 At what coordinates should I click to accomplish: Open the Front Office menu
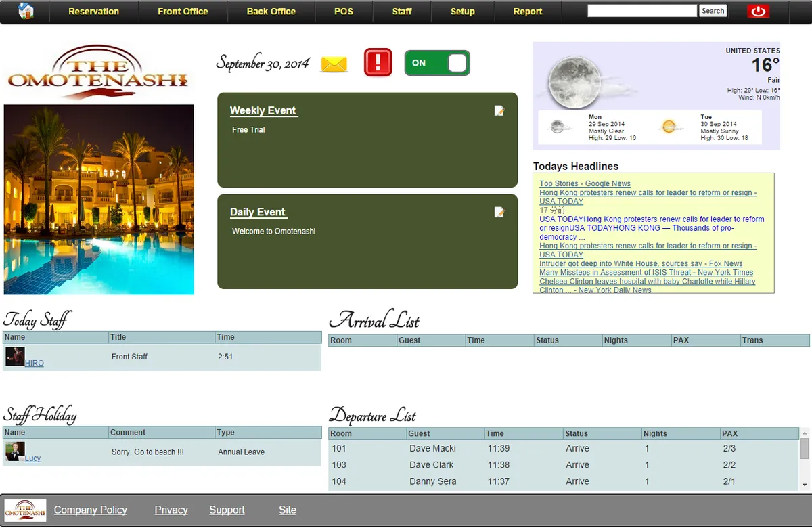coord(183,12)
